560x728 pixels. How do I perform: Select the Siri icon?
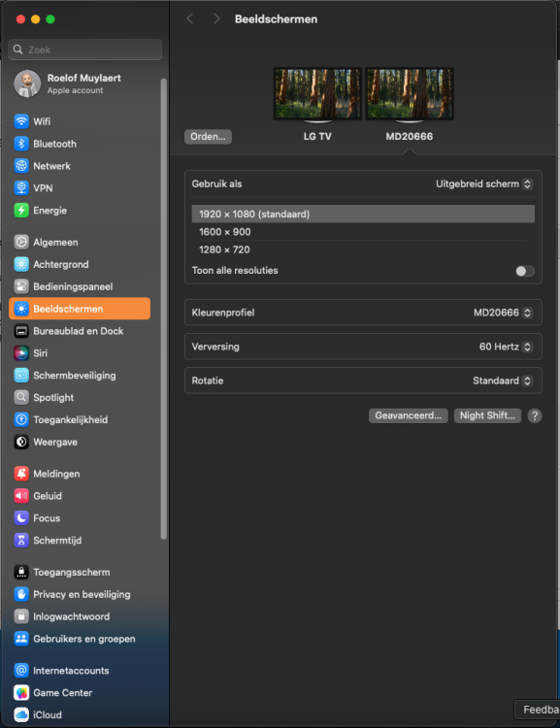coord(21,353)
